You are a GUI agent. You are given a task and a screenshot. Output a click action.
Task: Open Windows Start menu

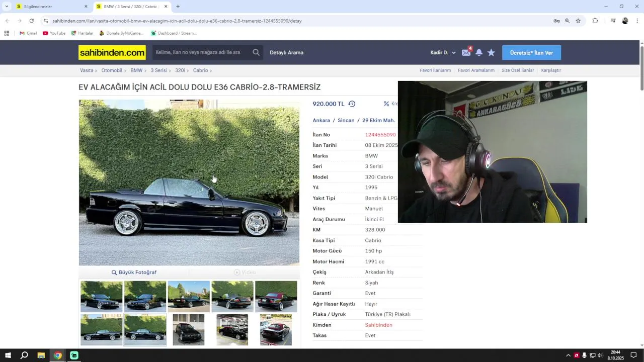click(8, 355)
